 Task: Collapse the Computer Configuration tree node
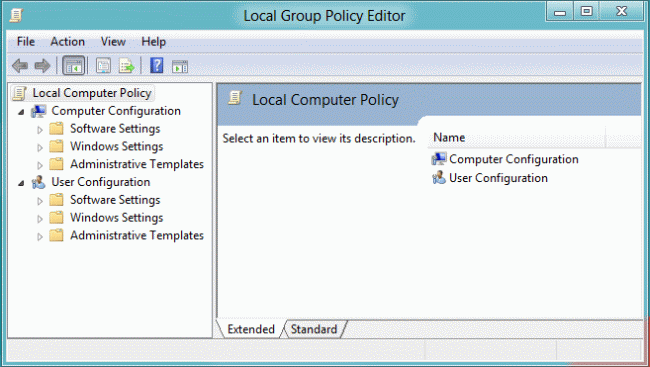point(21,112)
